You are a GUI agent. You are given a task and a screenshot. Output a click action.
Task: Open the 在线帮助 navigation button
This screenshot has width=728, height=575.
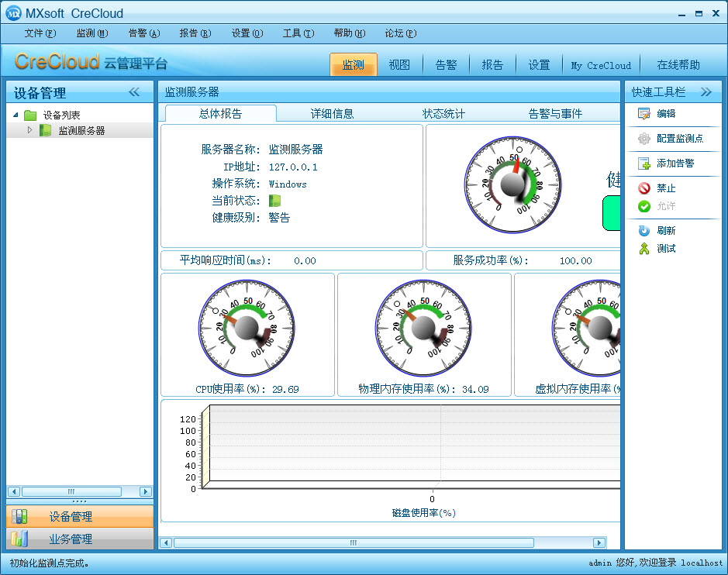coord(678,65)
